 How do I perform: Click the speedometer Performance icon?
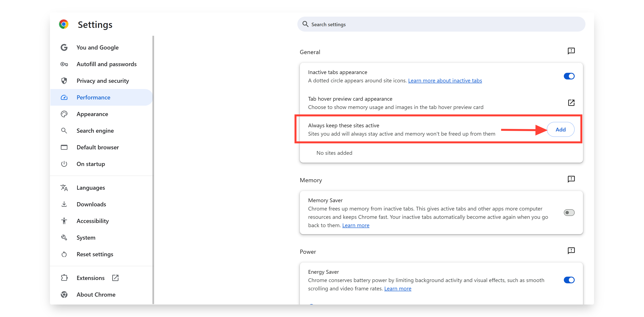point(64,97)
